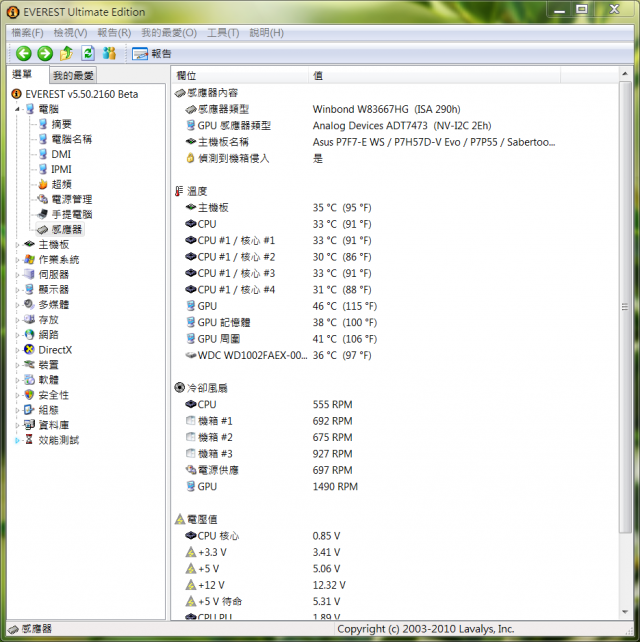Click the shield icon next to 安全性

pos(29,395)
